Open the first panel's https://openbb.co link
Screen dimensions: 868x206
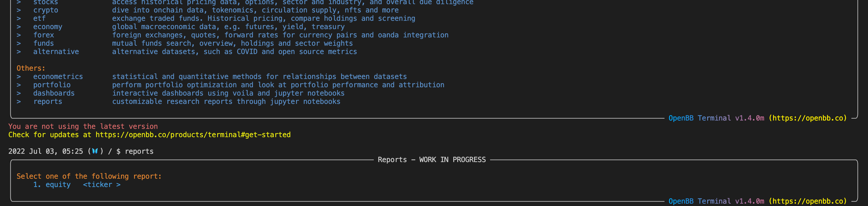[807, 118]
